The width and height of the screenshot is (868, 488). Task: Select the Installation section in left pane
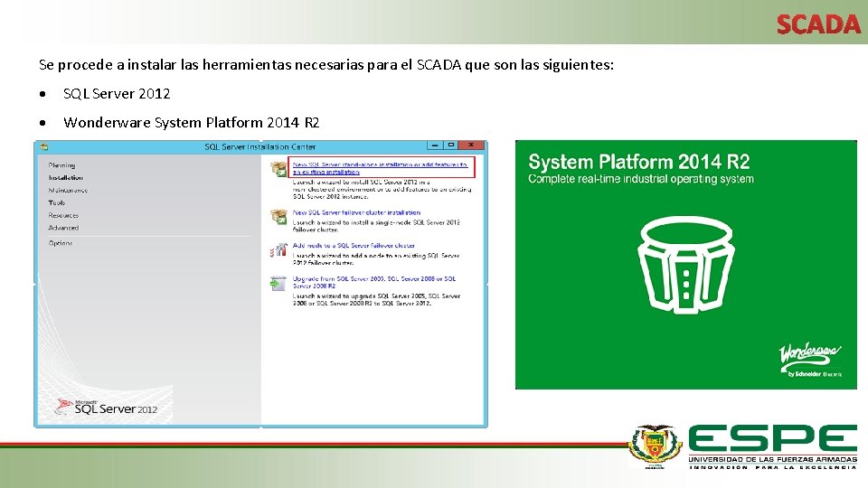(x=65, y=178)
